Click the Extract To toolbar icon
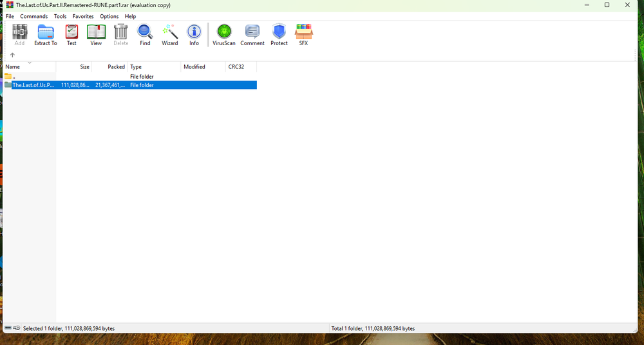This screenshot has height=345, width=644. tap(46, 35)
